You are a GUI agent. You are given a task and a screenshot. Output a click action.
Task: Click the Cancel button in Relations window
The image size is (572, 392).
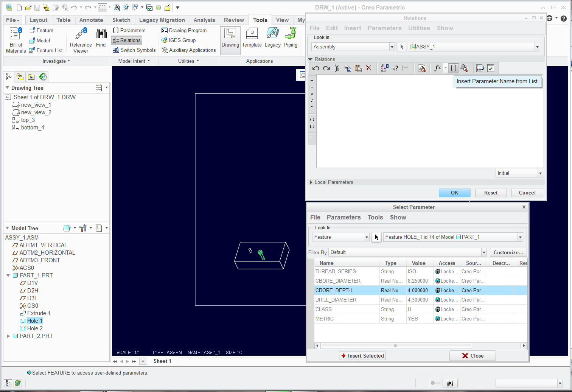(527, 193)
